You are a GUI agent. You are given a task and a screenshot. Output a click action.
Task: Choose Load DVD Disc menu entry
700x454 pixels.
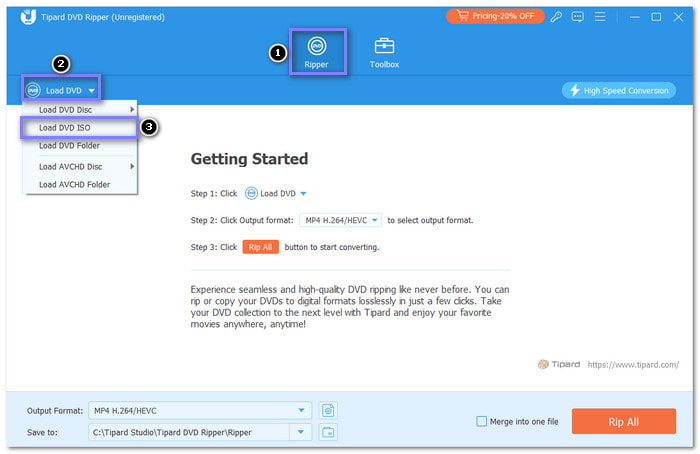(79, 109)
